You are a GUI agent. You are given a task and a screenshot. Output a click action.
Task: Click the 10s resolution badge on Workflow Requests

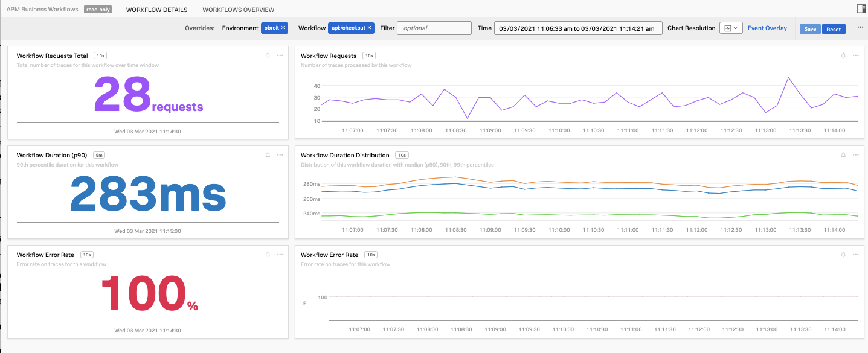tap(369, 56)
